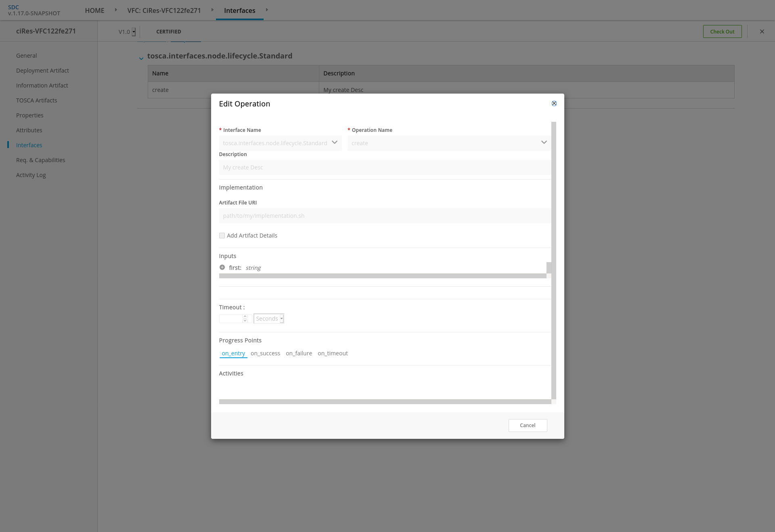Open Activity Log in sidebar

pyautogui.click(x=31, y=175)
